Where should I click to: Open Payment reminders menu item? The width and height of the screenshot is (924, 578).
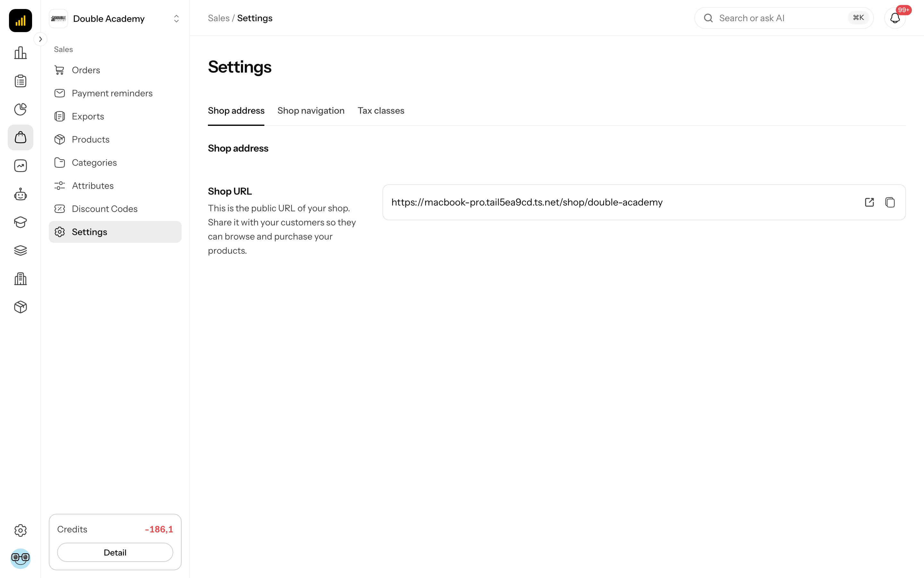coord(115,93)
